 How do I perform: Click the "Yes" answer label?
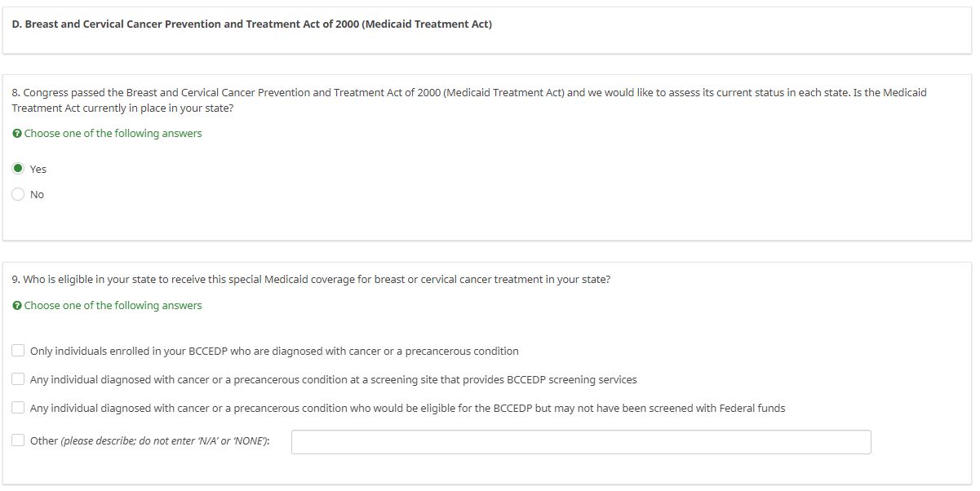[x=38, y=170]
